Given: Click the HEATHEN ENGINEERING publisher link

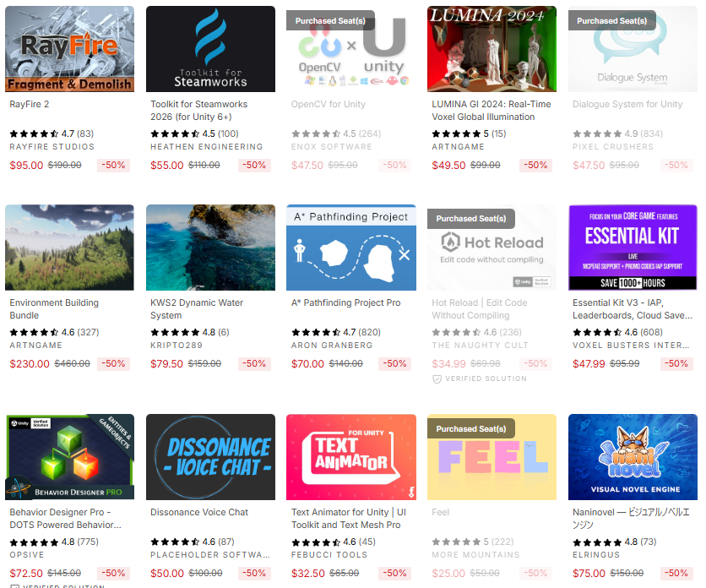Looking at the screenshot, I should (207, 147).
